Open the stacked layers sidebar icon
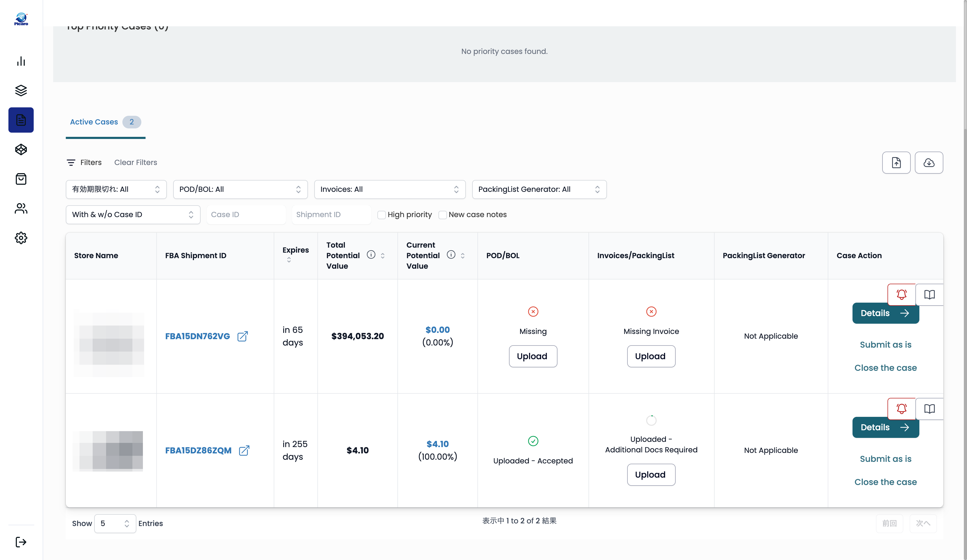Viewport: 967px width, 560px height. 21,91
